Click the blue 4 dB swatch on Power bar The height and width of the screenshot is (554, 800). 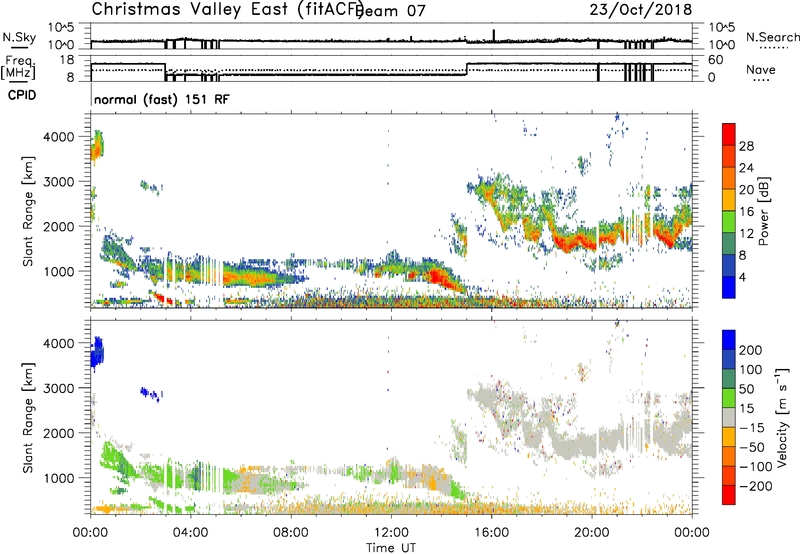(729, 287)
